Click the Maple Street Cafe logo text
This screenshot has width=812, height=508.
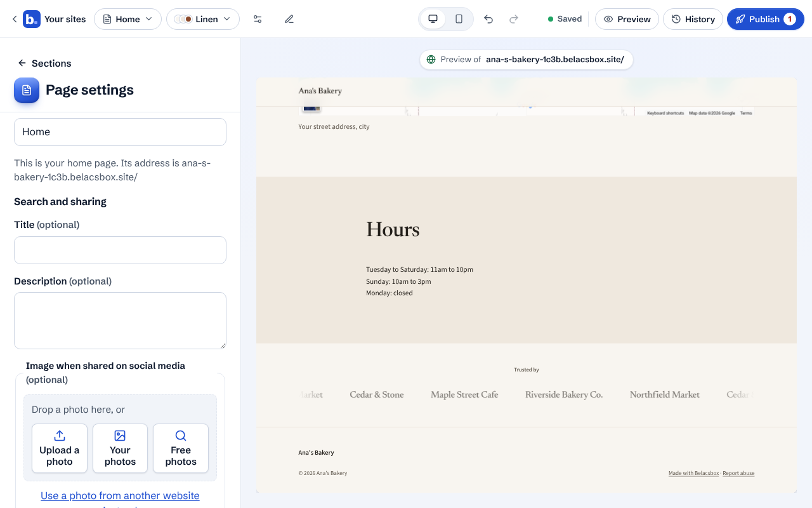coord(464,394)
